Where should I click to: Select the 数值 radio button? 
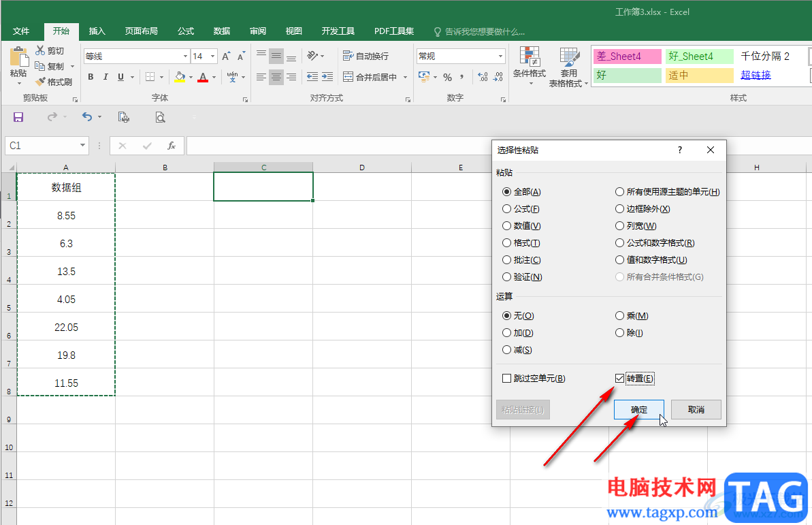506,226
